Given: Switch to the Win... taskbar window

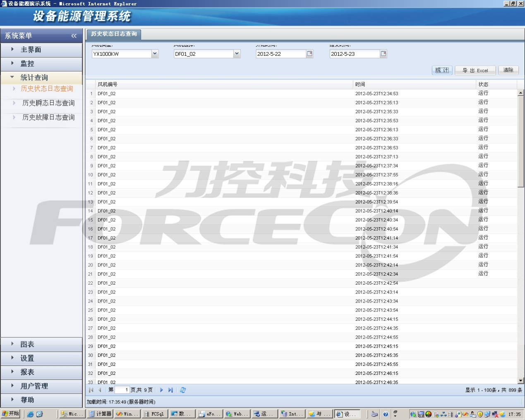Looking at the screenshot, I should [127, 414].
